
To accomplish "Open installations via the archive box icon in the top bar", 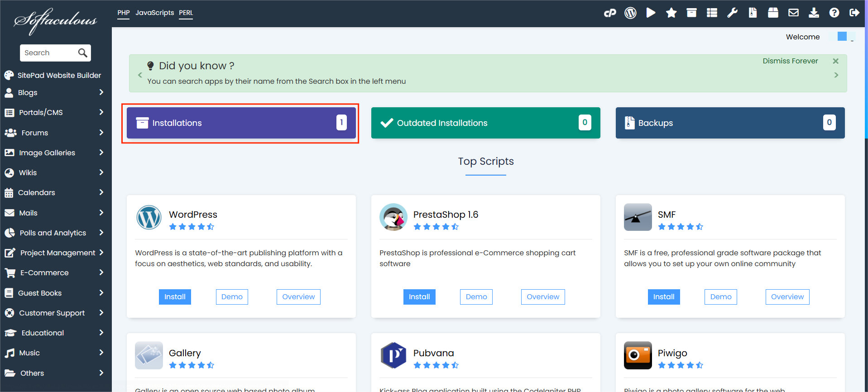I will pyautogui.click(x=691, y=13).
